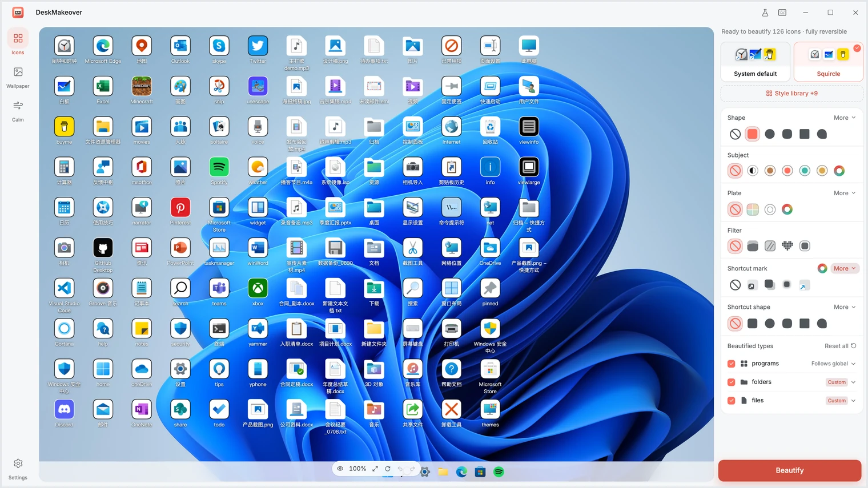Click the keyboard icon in title bar
Viewport: 868px width, 488px height.
(x=782, y=13)
